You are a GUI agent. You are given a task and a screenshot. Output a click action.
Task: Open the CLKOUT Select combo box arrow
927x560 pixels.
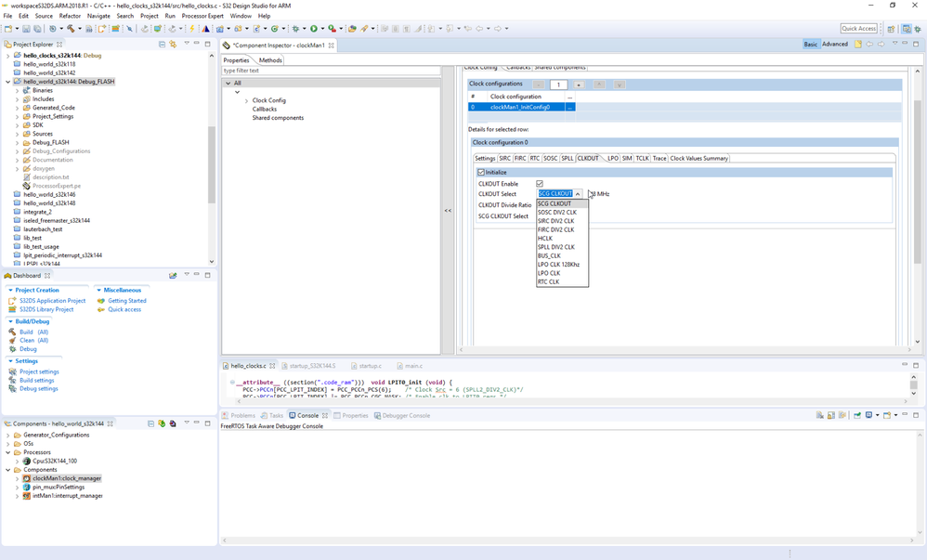click(578, 194)
